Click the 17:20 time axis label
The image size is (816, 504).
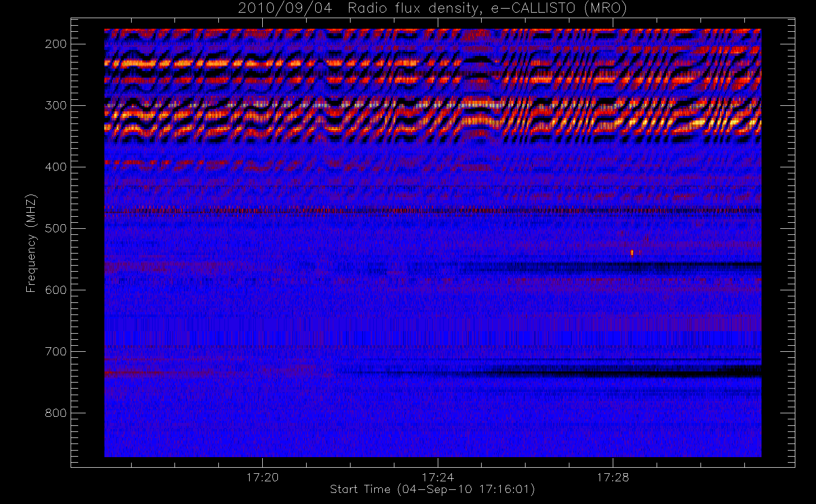click(x=263, y=477)
